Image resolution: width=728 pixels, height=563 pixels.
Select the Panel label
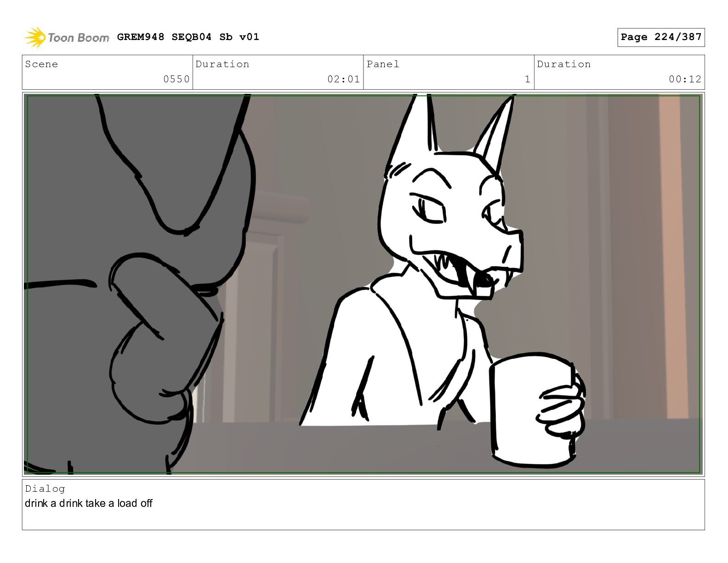(x=383, y=64)
